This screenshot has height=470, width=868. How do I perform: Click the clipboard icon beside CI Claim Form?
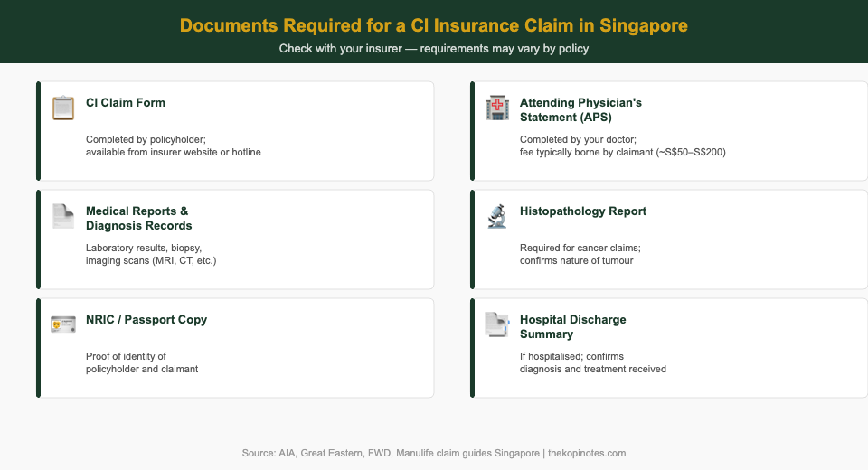click(x=63, y=108)
